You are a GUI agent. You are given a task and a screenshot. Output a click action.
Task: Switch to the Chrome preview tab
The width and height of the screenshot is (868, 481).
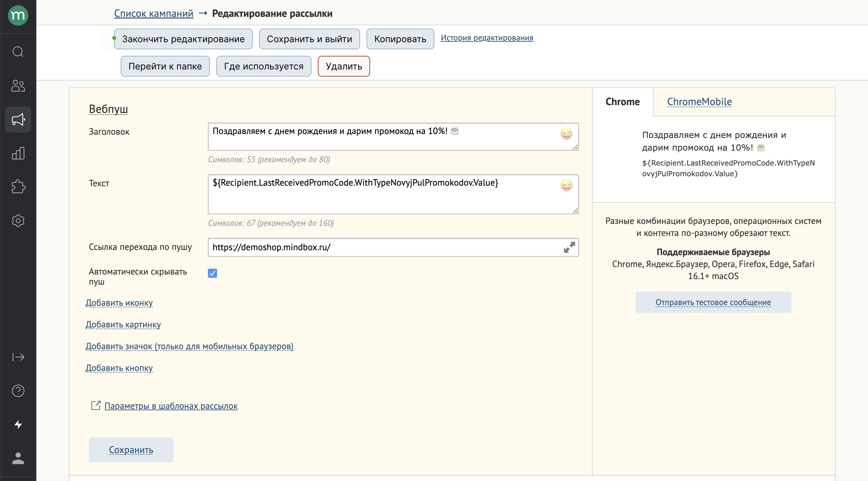(622, 102)
